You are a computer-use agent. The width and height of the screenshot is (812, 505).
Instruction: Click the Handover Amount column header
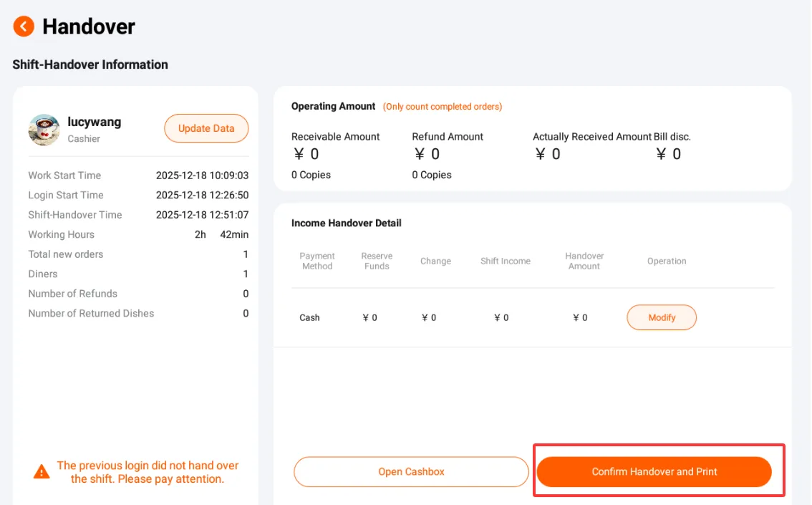pyautogui.click(x=584, y=261)
